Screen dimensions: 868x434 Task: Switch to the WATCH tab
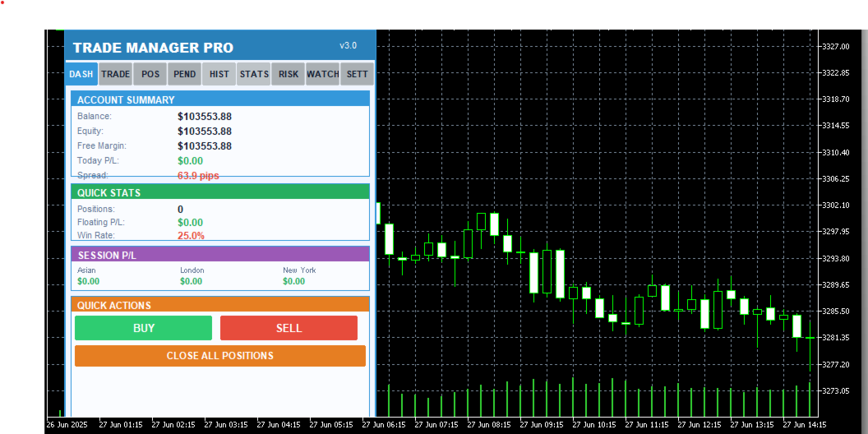pyautogui.click(x=323, y=74)
